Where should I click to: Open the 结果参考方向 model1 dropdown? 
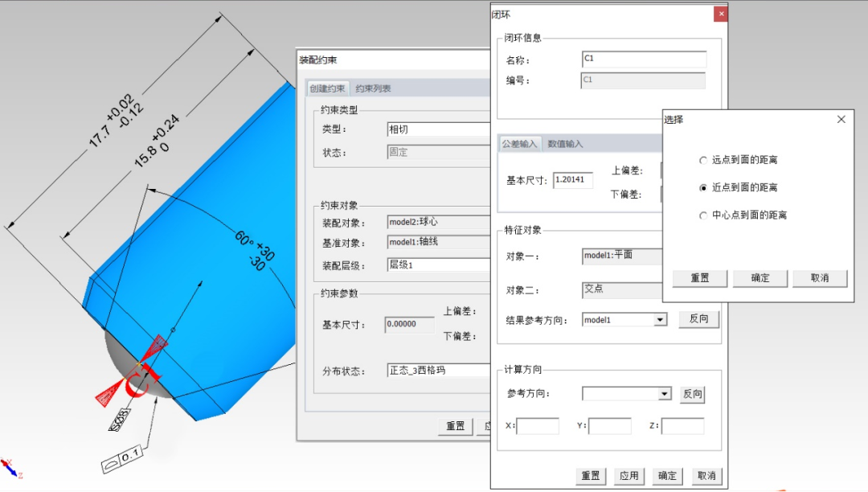pos(660,320)
